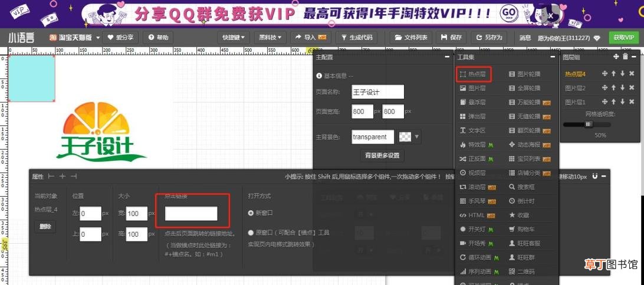
Task: Collapse the 图层组 layers panel
Action: [x=634, y=57]
